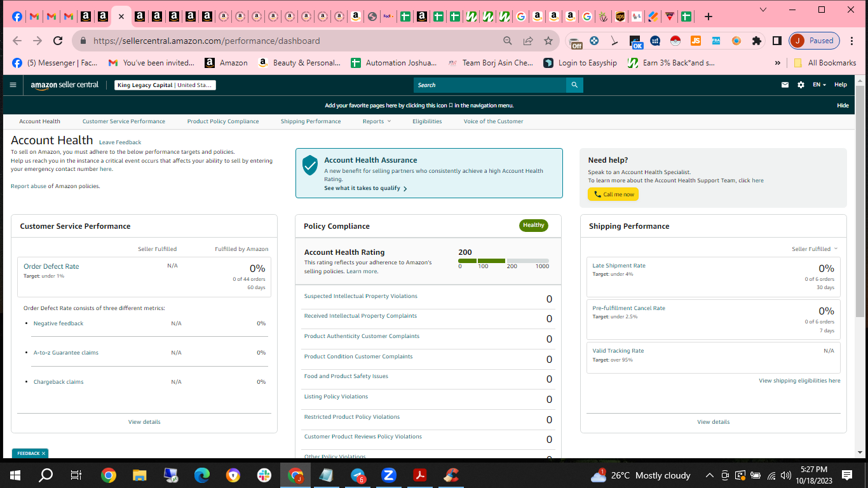Close the current browser tab

click(x=121, y=17)
